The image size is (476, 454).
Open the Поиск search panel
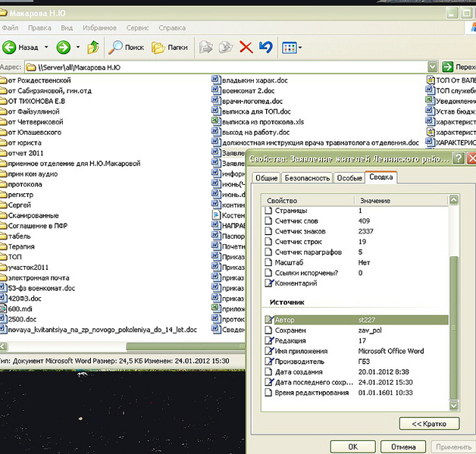pos(127,47)
